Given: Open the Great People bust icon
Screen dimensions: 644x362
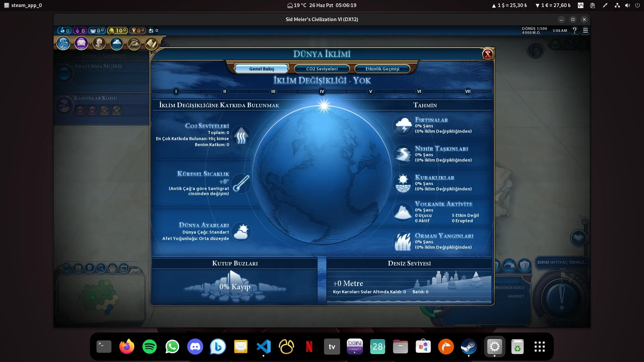Looking at the screenshot, I should [99, 43].
